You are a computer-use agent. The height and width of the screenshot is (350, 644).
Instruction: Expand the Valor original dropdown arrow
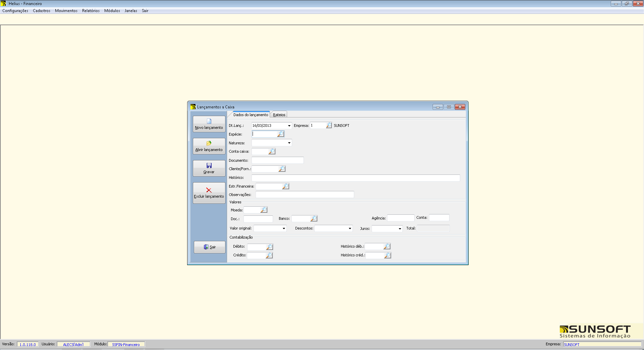click(284, 229)
